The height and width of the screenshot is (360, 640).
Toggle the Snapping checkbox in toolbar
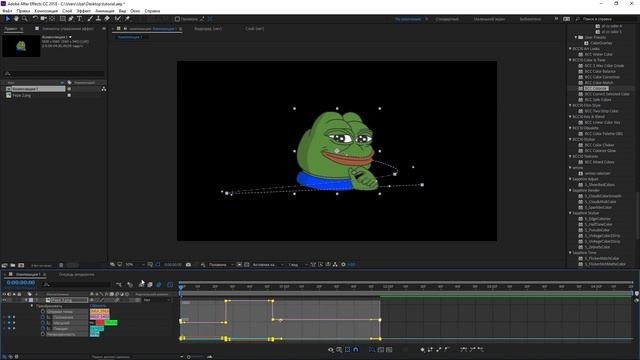coord(177,19)
